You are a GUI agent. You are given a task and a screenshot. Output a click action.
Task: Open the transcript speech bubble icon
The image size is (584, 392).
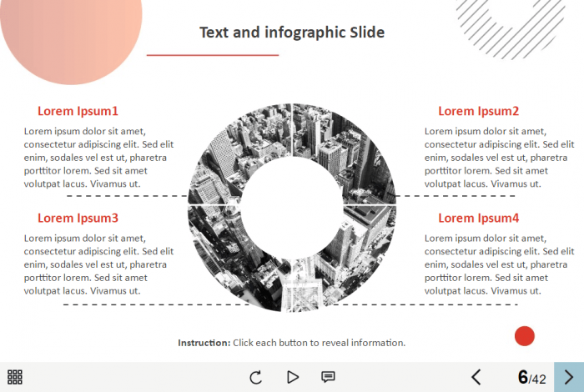tap(328, 377)
